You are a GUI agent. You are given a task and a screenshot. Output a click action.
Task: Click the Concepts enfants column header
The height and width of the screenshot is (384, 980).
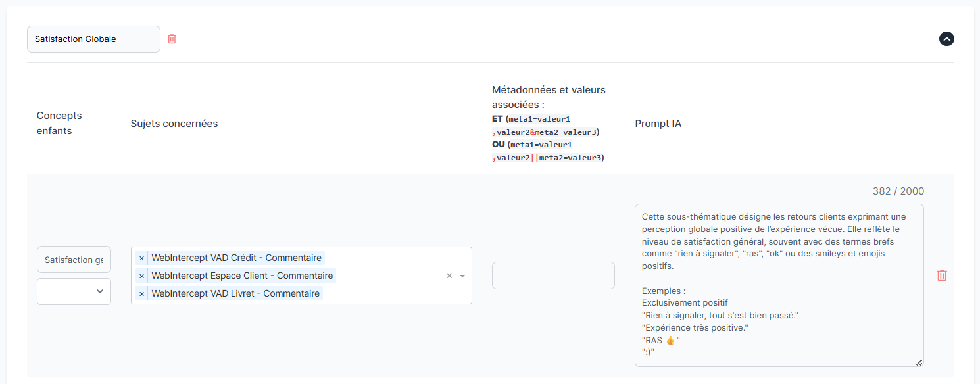click(x=59, y=123)
